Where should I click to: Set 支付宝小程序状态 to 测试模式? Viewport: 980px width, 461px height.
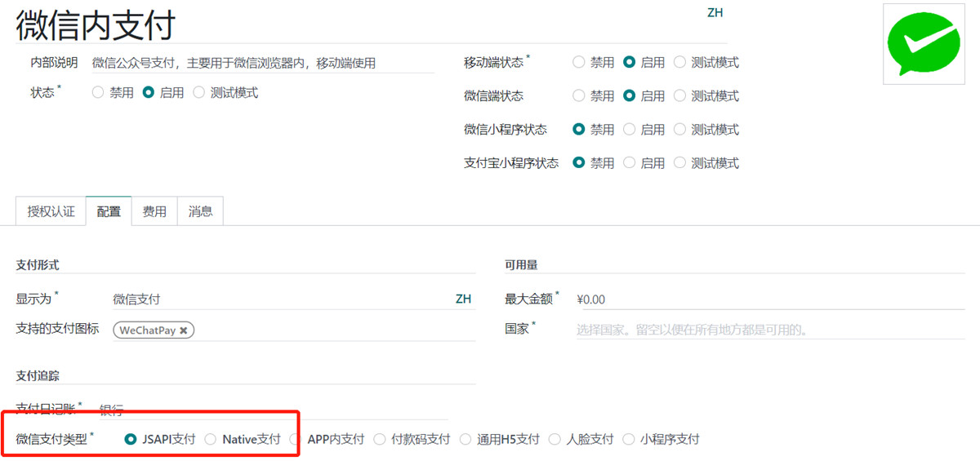pos(680,162)
